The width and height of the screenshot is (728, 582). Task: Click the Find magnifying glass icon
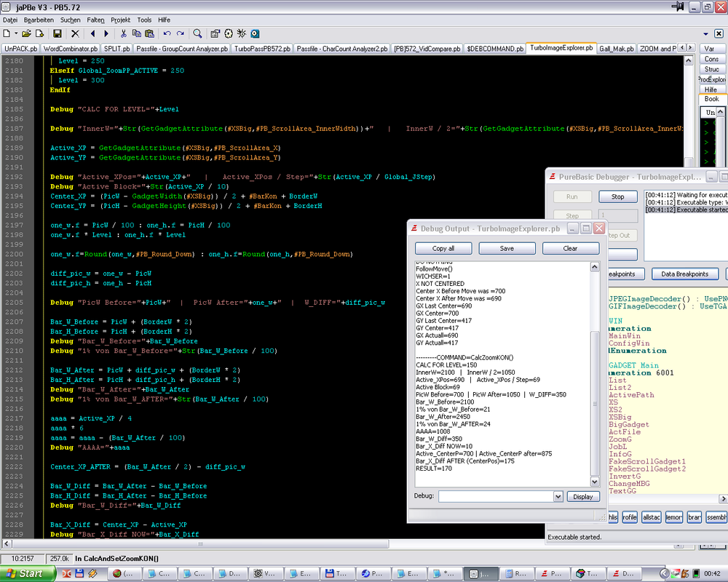[197, 33]
